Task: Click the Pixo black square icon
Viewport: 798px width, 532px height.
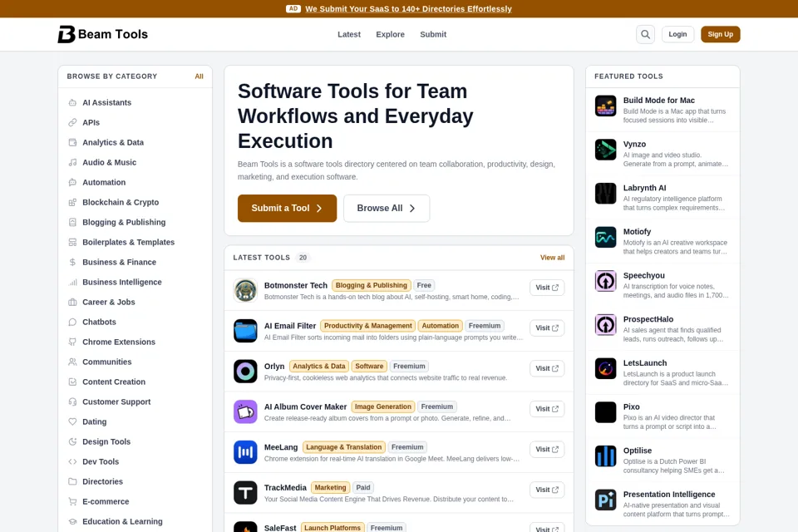Action: coord(606,412)
